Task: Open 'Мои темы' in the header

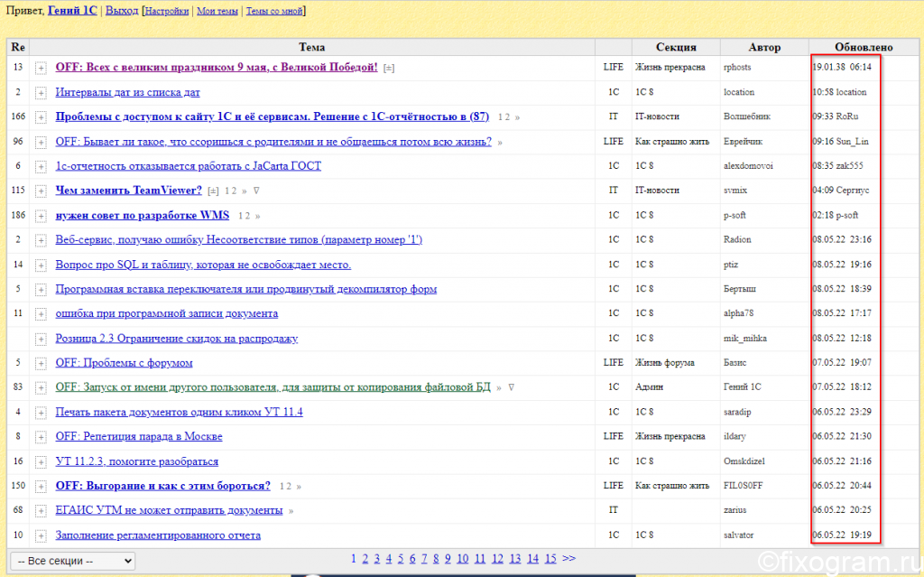Action: click(217, 11)
